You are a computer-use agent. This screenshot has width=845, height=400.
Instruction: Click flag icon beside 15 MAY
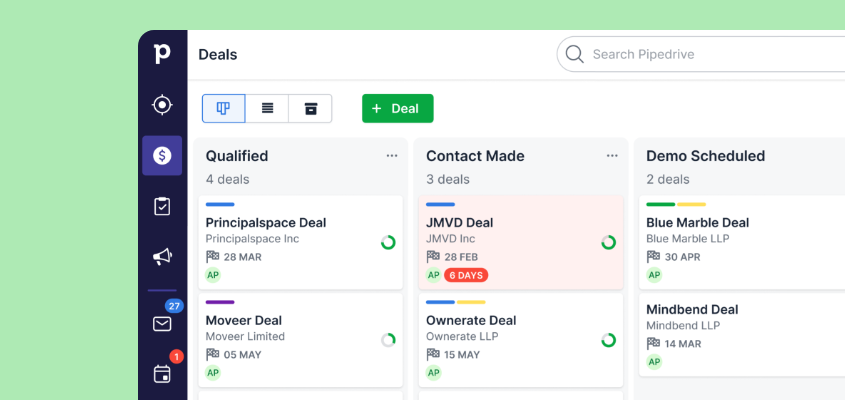coord(433,354)
